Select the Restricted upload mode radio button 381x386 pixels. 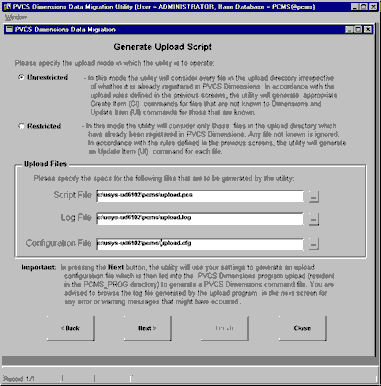(21, 126)
